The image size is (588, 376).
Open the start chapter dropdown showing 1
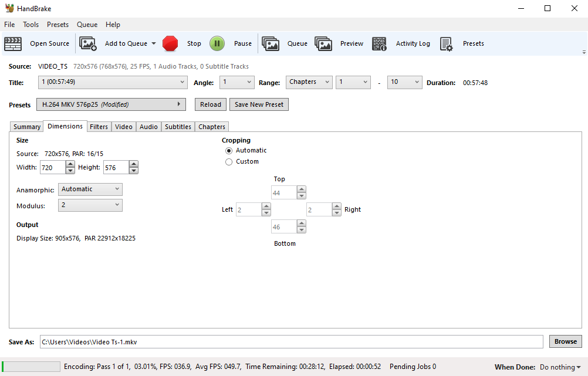point(353,82)
